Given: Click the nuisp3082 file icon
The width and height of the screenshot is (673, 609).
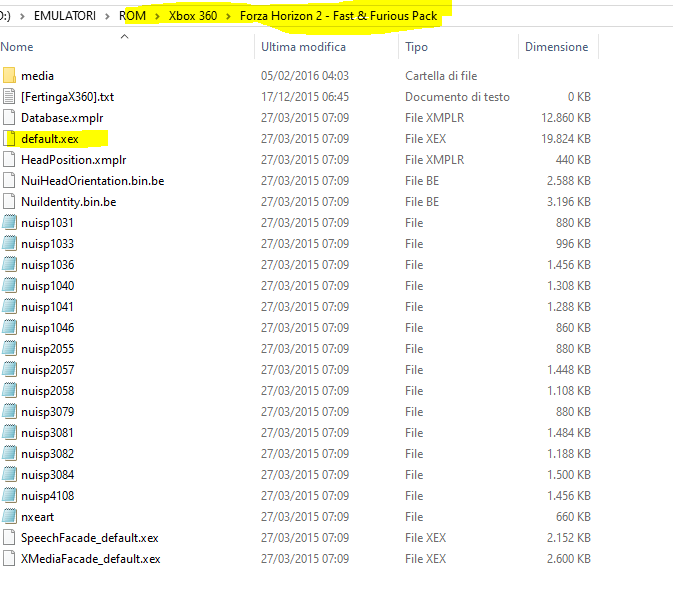Looking at the screenshot, I should 9,454.
